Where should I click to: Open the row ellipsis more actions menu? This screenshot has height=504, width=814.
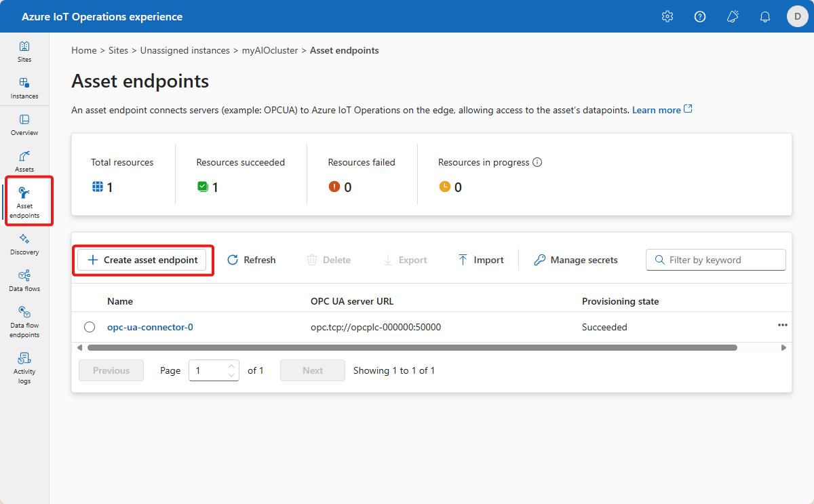pos(783,325)
